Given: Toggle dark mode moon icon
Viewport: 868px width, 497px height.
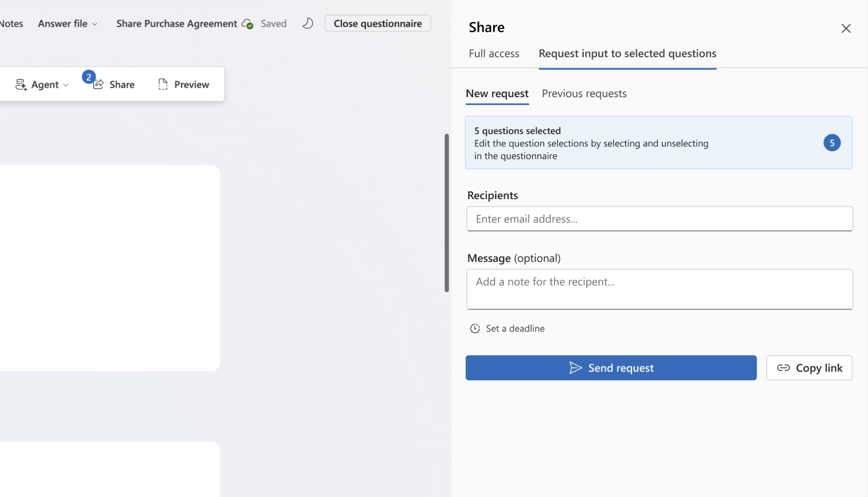Looking at the screenshot, I should coord(307,24).
